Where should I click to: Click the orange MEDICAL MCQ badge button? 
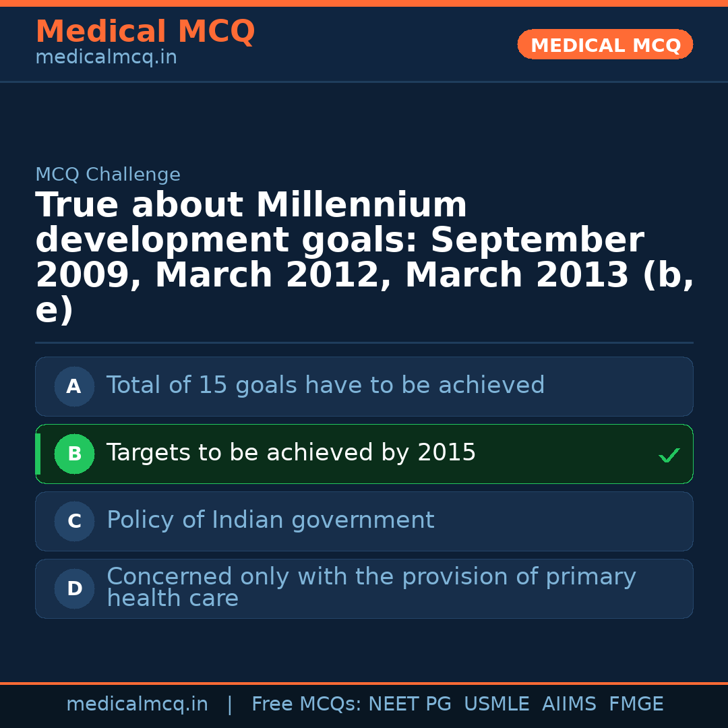(605, 45)
